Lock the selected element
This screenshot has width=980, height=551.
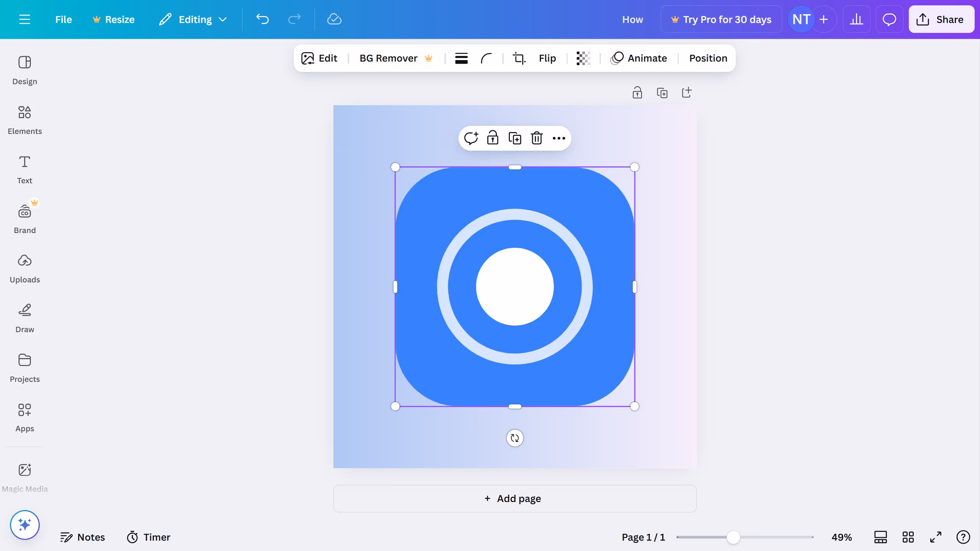(493, 138)
